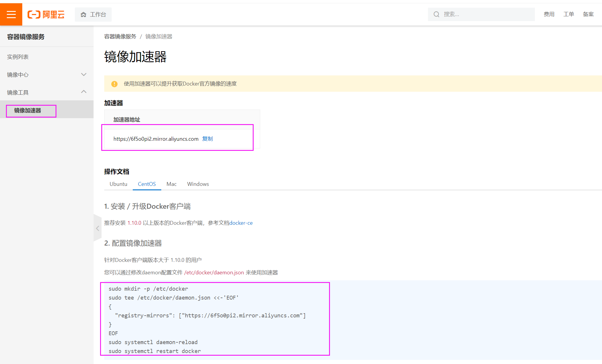
Task: Click the accelerator URL text
Action: [x=156, y=139]
